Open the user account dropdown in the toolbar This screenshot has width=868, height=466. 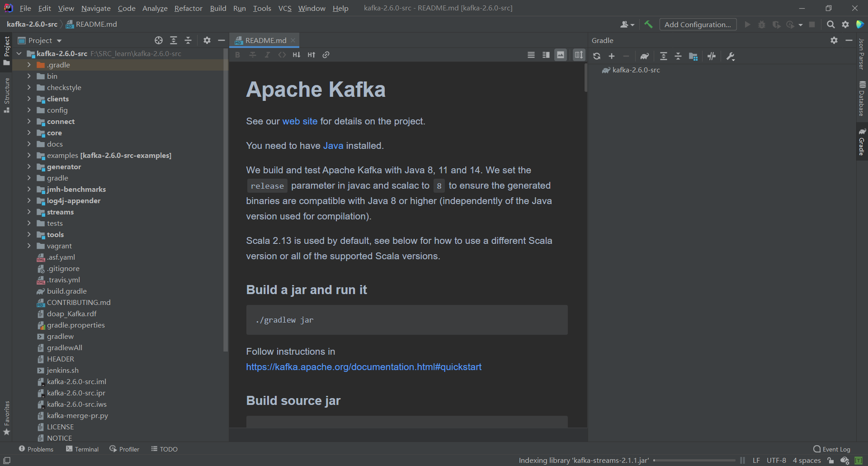[627, 24]
